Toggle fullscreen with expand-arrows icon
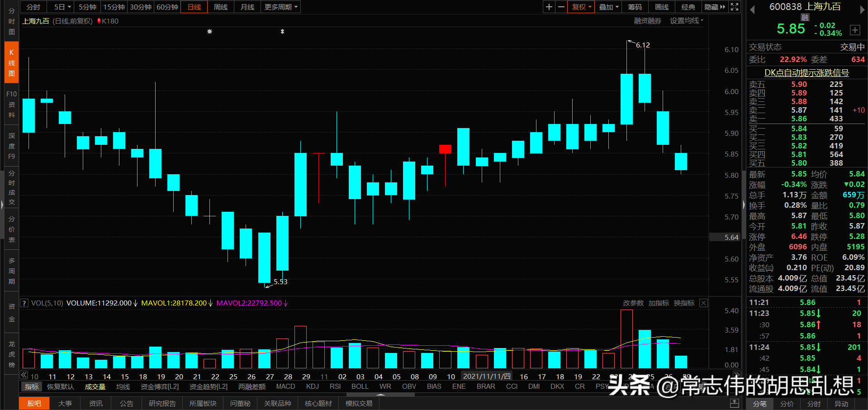Screen dimensions: 868x410 734,7
